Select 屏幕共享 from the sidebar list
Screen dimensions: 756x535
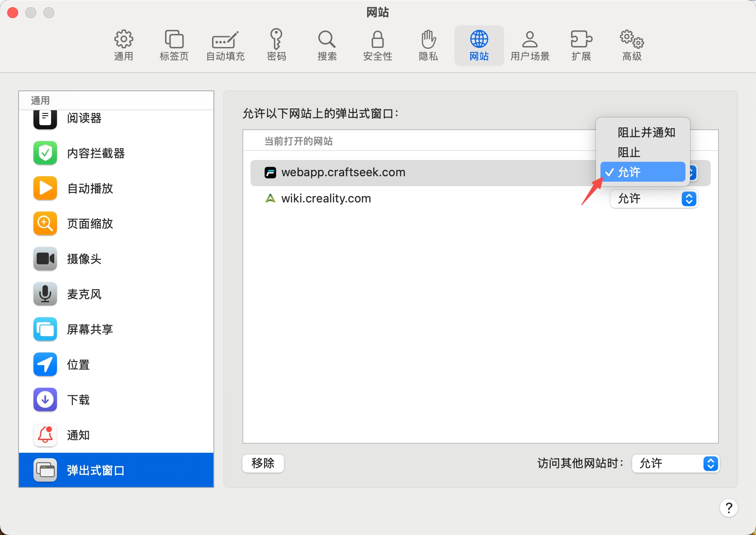tap(90, 329)
